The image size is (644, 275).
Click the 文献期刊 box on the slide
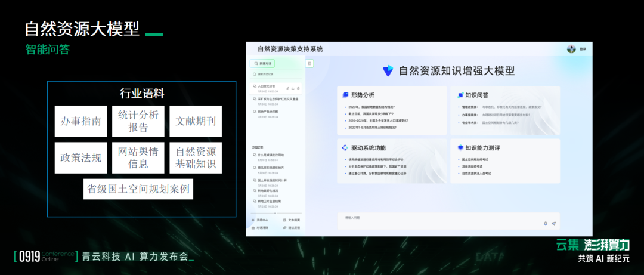pos(196,121)
